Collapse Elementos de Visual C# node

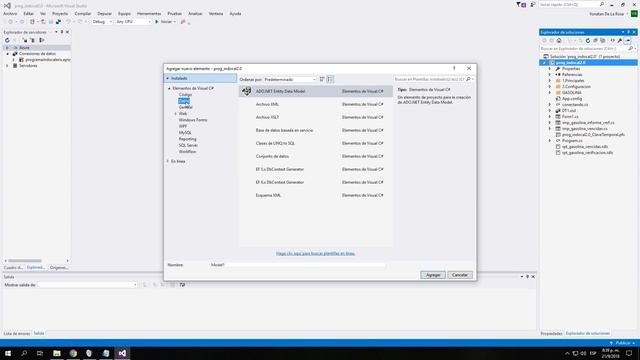click(169, 89)
